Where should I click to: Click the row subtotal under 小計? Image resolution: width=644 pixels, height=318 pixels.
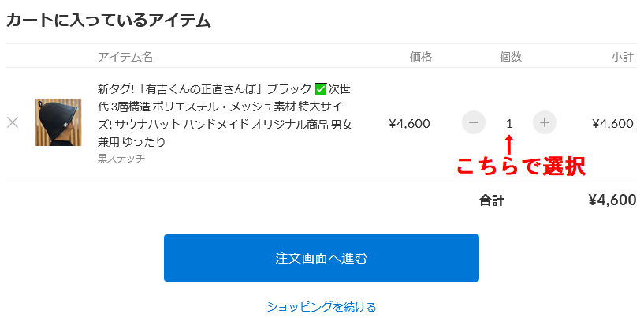point(612,123)
